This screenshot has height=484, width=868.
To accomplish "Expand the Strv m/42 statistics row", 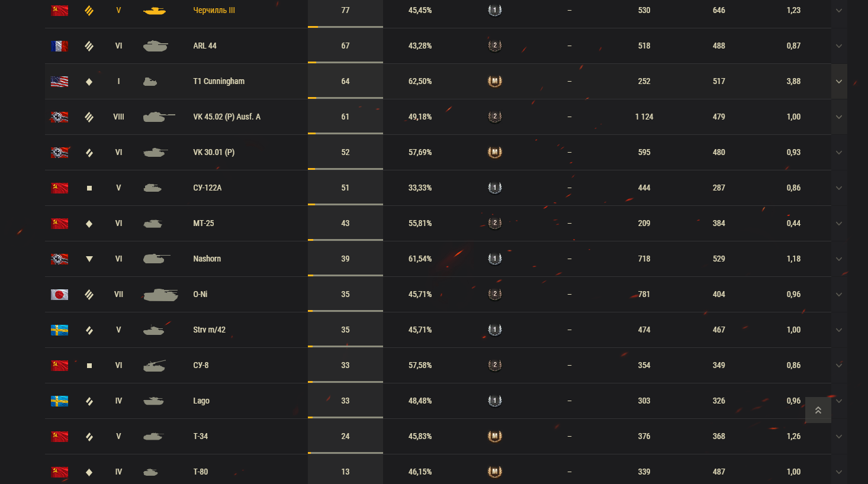I will pos(839,330).
